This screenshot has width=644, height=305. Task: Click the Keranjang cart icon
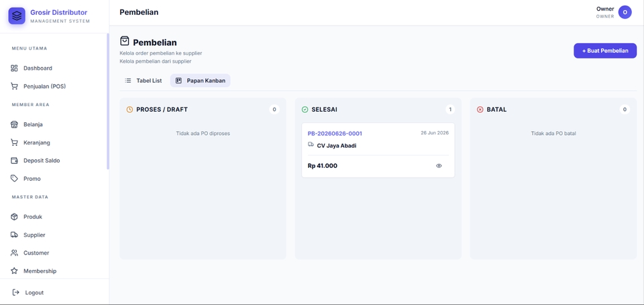point(14,142)
